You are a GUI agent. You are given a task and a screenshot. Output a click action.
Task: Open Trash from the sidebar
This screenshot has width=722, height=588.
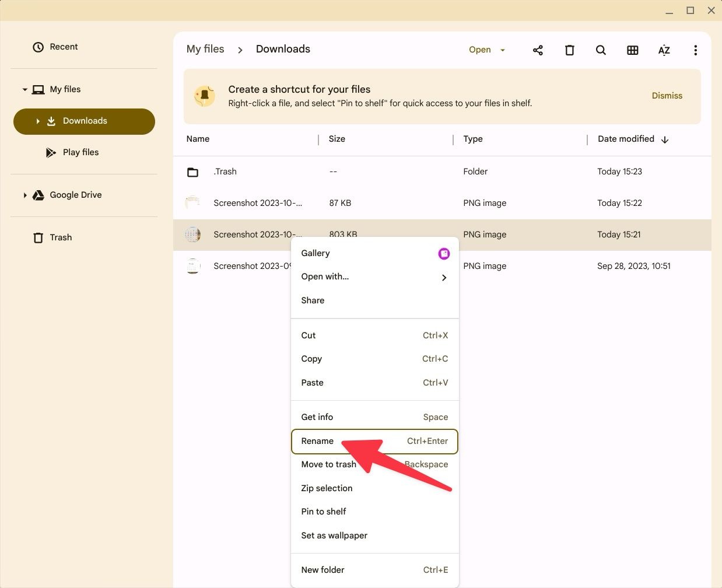coord(60,237)
